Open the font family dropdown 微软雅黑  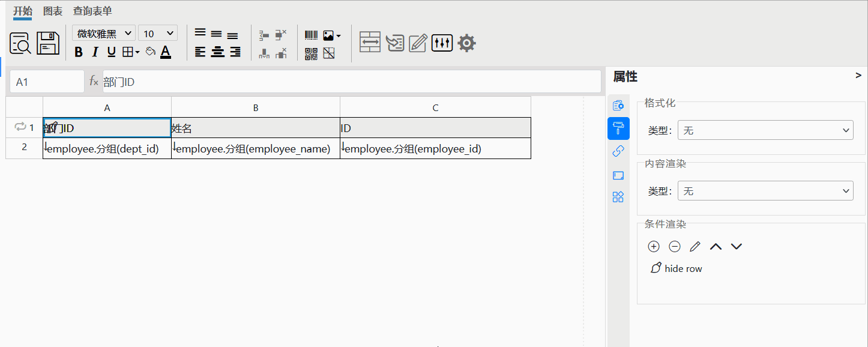(104, 33)
